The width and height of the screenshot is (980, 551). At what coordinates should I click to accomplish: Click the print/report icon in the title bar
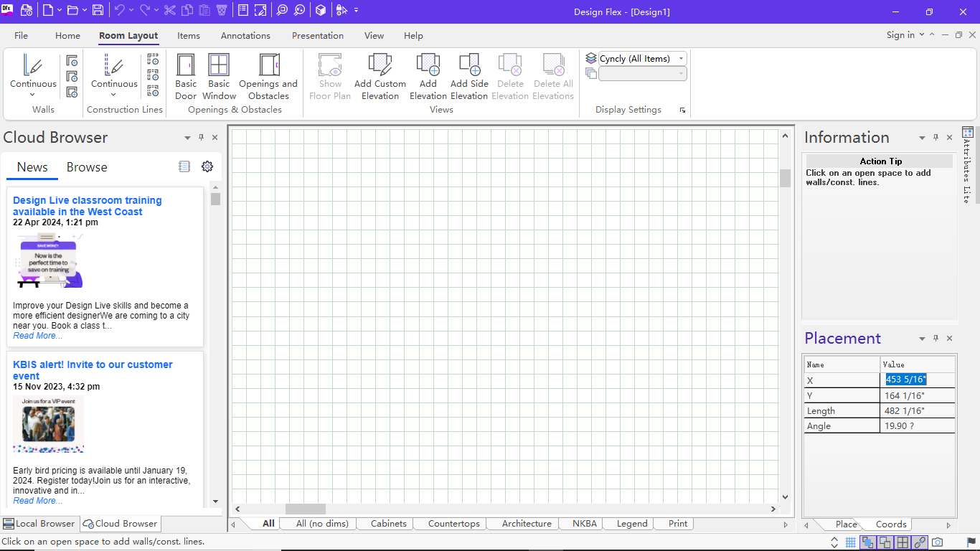(x=27, y=10)
